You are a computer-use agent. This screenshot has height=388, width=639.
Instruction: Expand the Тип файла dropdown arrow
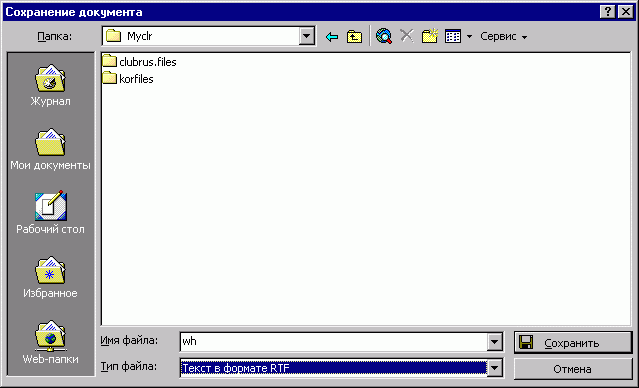coord(494,368)
